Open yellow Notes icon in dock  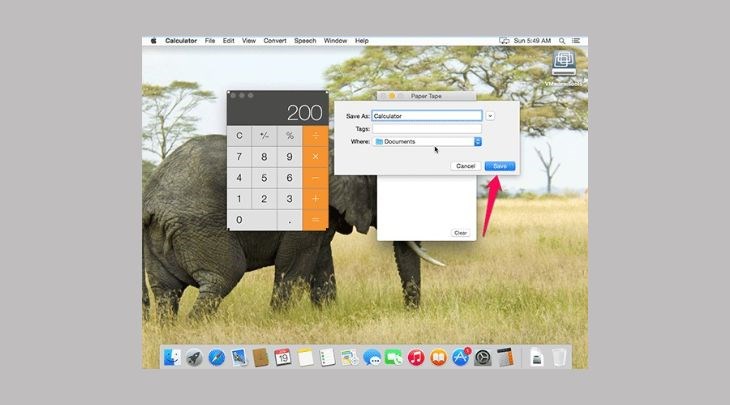pyautogui.click(x=305, y=358)
